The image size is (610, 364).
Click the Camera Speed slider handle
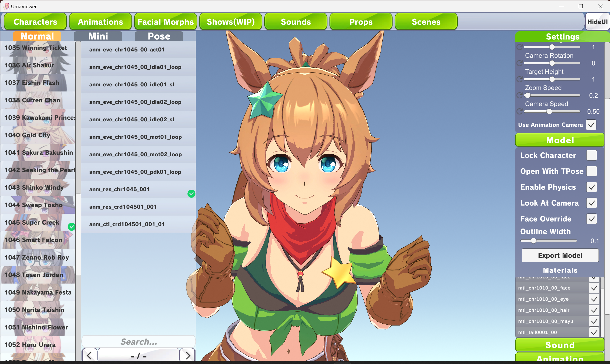click(549, 112)
